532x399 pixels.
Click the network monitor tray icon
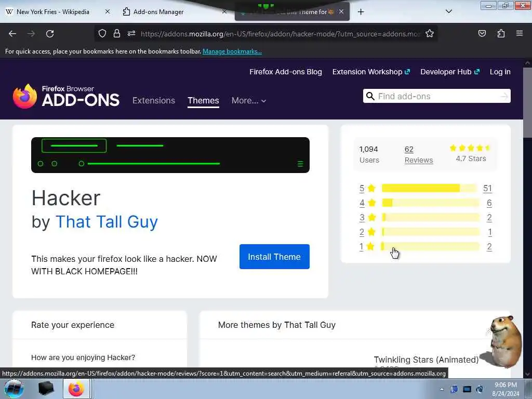tap(467, 389)
